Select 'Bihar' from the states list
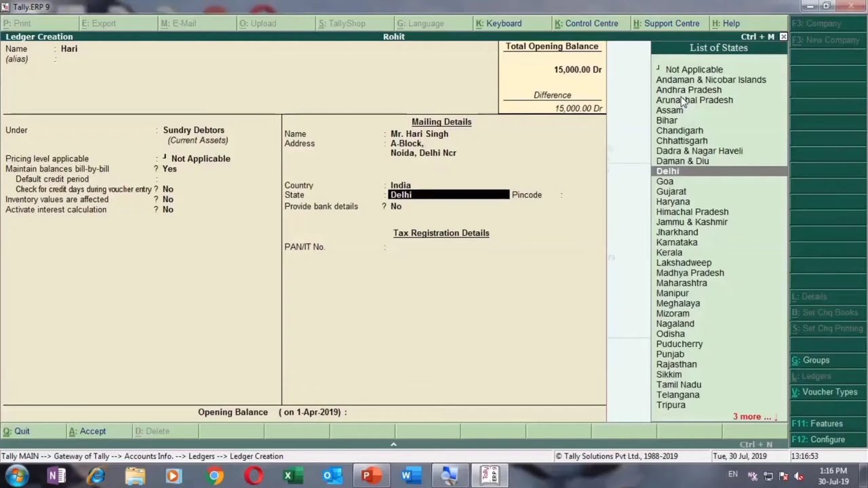The width and height of the screenshot is (868, 488). click(667, 120)
